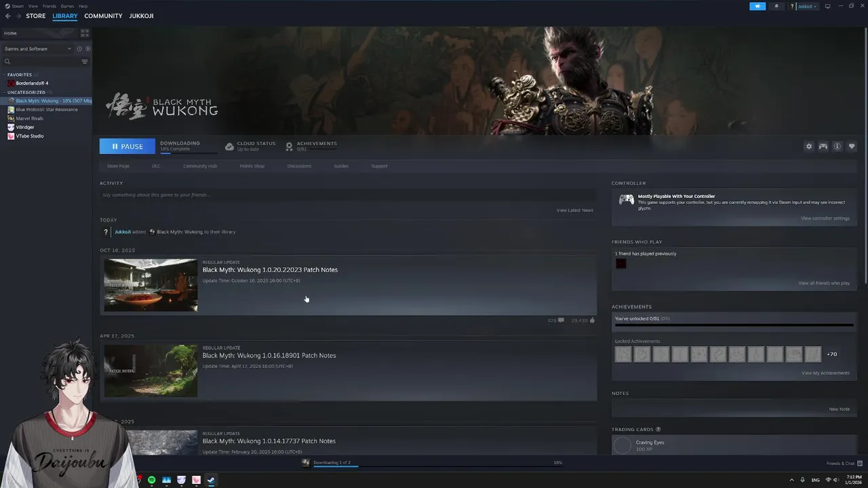Click the question mark activity icon
The height and width of the screenshot is (488, 868).
(x=106, y=232)
